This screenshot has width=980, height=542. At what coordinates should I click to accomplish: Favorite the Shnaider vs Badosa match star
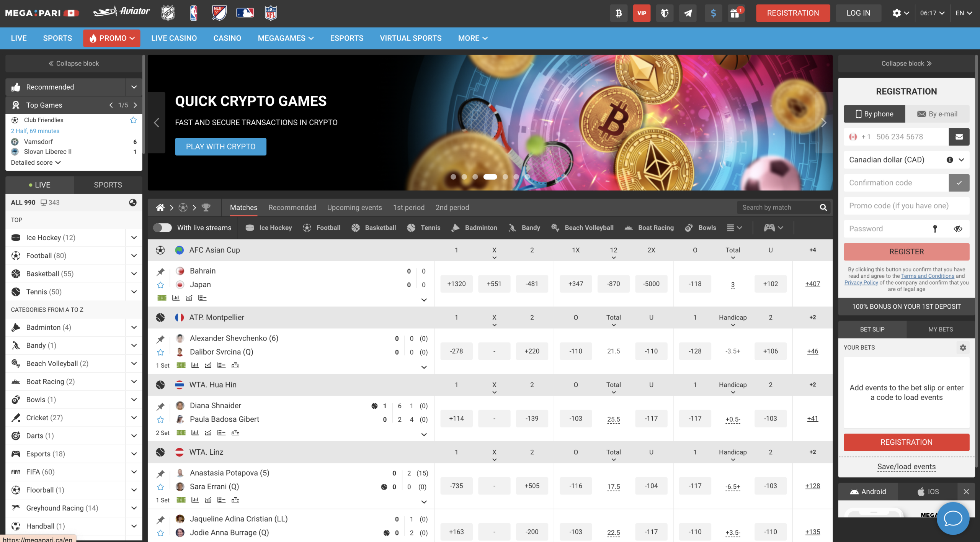tap(160, 420)
